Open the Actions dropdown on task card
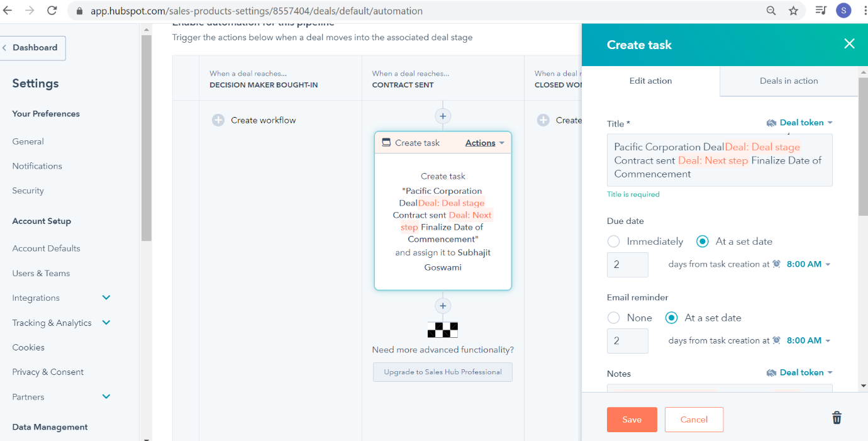 (x=484, y=143)
